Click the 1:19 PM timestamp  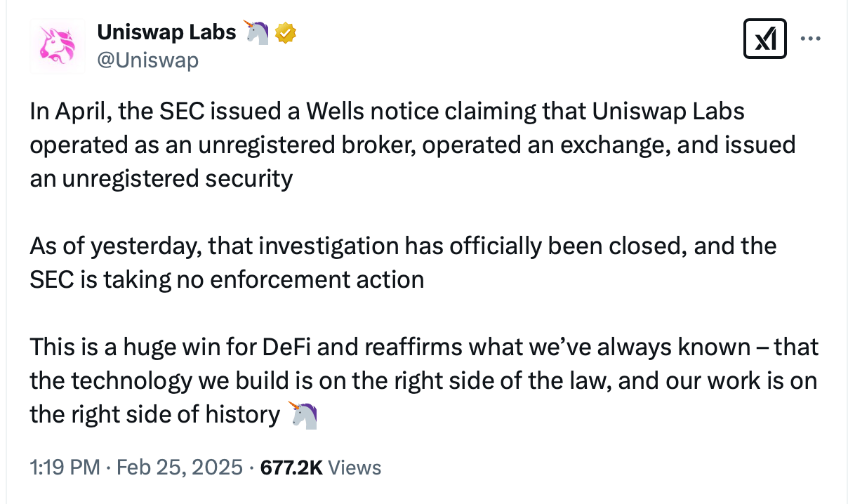65,467
